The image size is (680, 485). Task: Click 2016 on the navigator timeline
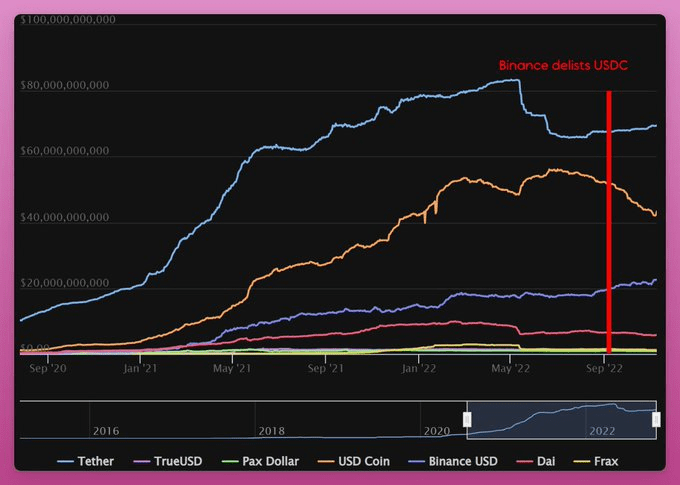[106, 430]
